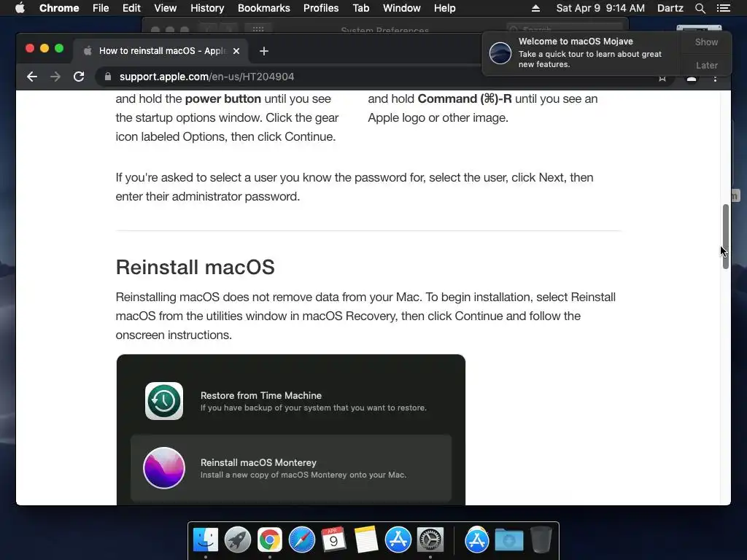Open Notification Center list icon
The image size is (747, 560).
(724, 8)
